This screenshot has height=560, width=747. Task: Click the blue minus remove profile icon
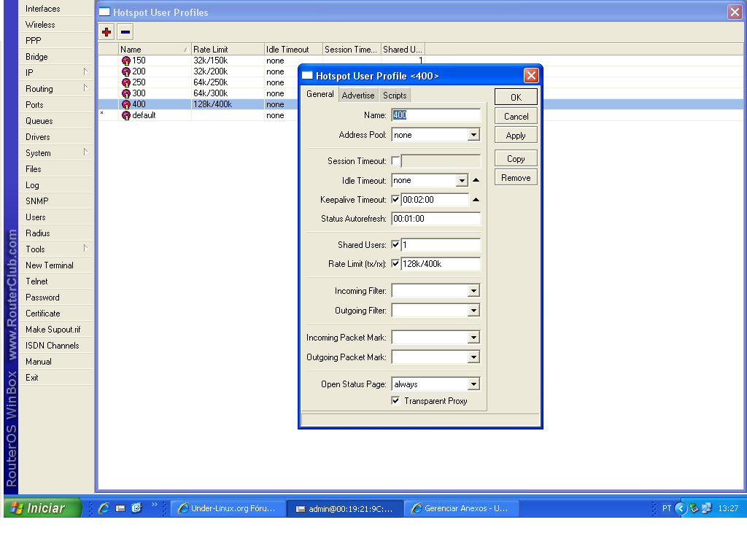tap(125, 32)
